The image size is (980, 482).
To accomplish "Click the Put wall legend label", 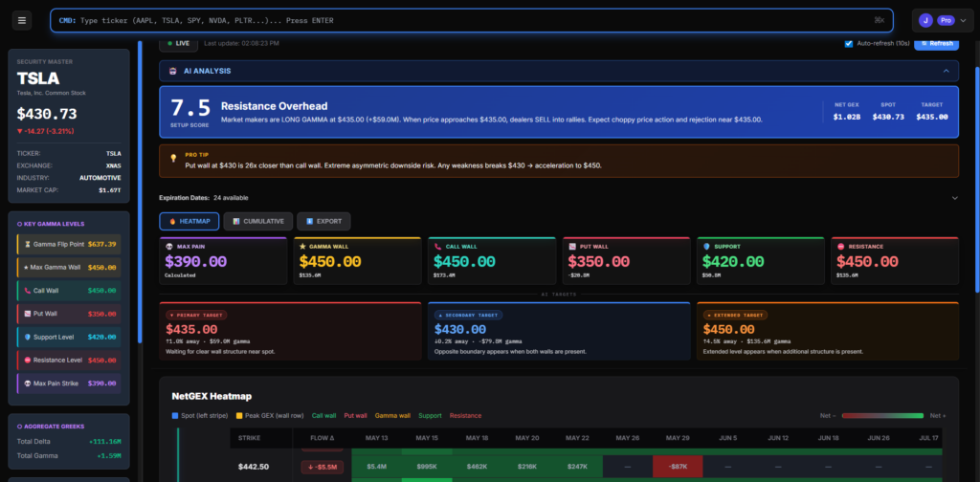I will click(356, 416).
